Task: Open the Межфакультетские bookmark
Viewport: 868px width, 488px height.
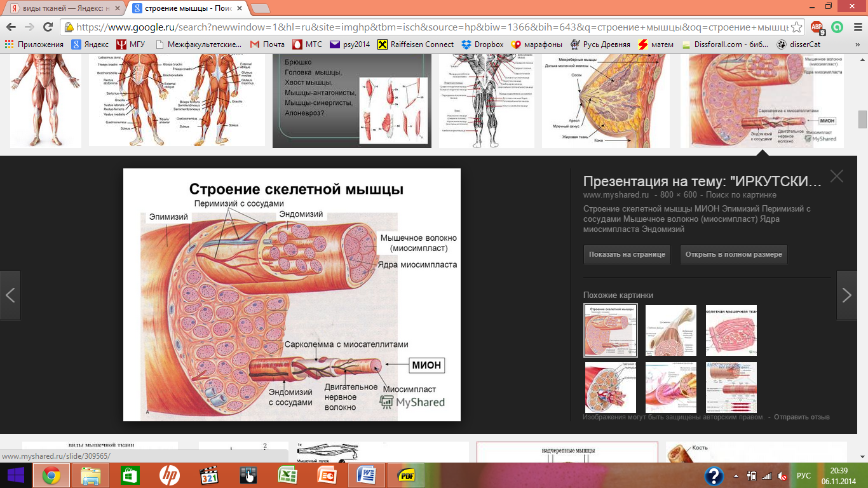Action: point(198,44)
